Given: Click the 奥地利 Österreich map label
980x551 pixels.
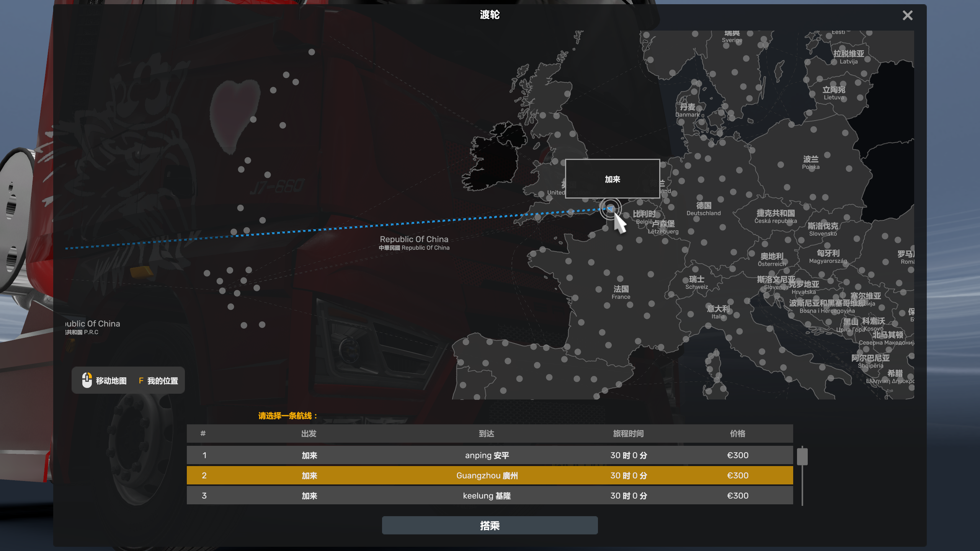Looking at the screenshot, I should click(x=772, y=259).
